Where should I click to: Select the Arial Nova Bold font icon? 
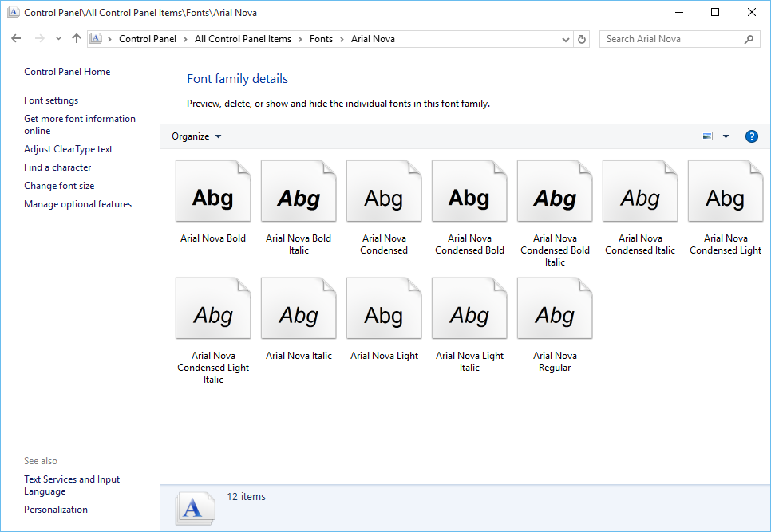click(213, 191)
